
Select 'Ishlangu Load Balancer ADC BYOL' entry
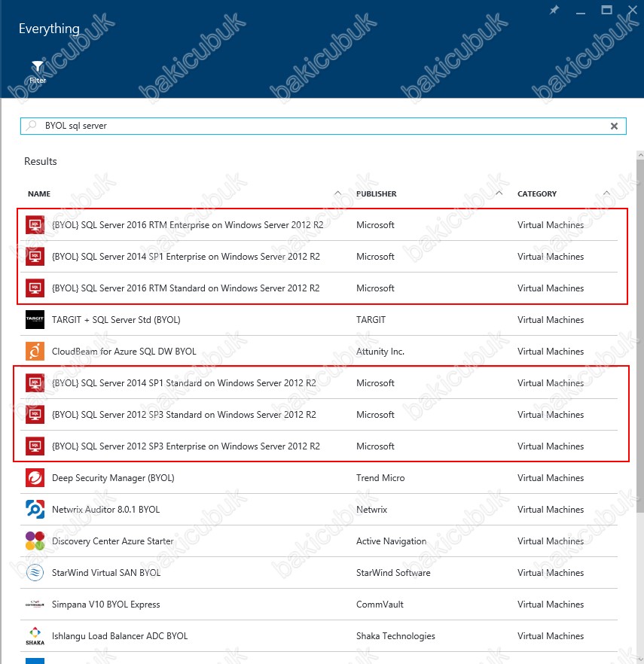pyautogui.click(x=120, y=636)
